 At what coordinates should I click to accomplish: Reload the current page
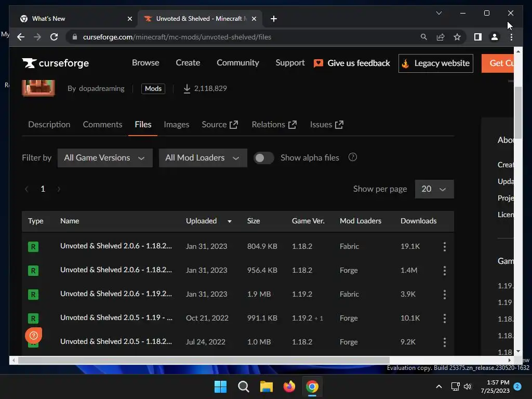tap(54, 37)
